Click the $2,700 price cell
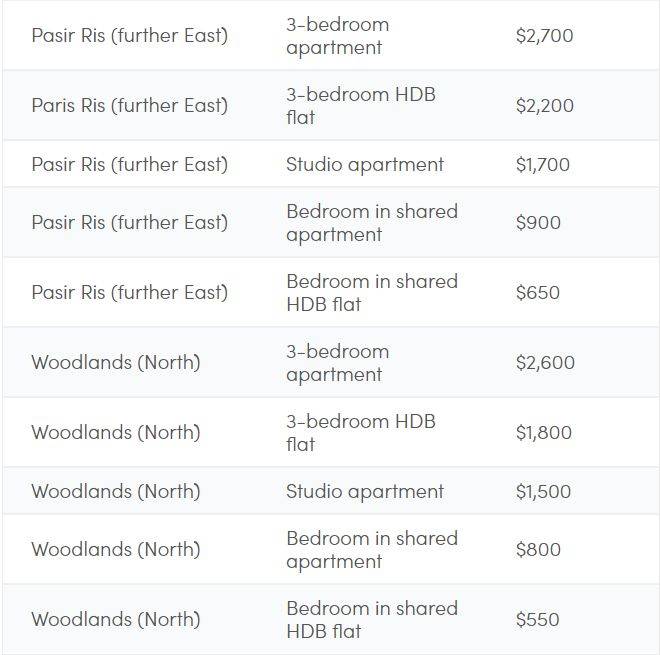The height and width of the screenshot is (655, 661). 544,36
